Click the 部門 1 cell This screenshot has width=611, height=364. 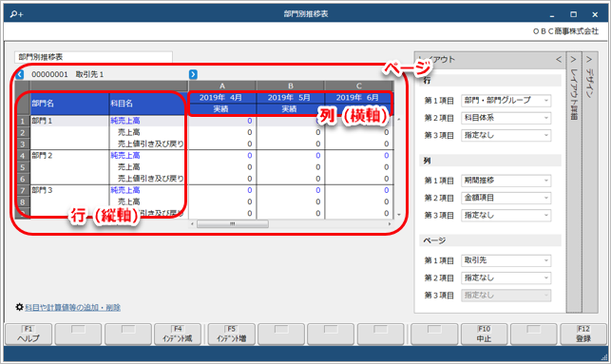[x=69, y=121]
